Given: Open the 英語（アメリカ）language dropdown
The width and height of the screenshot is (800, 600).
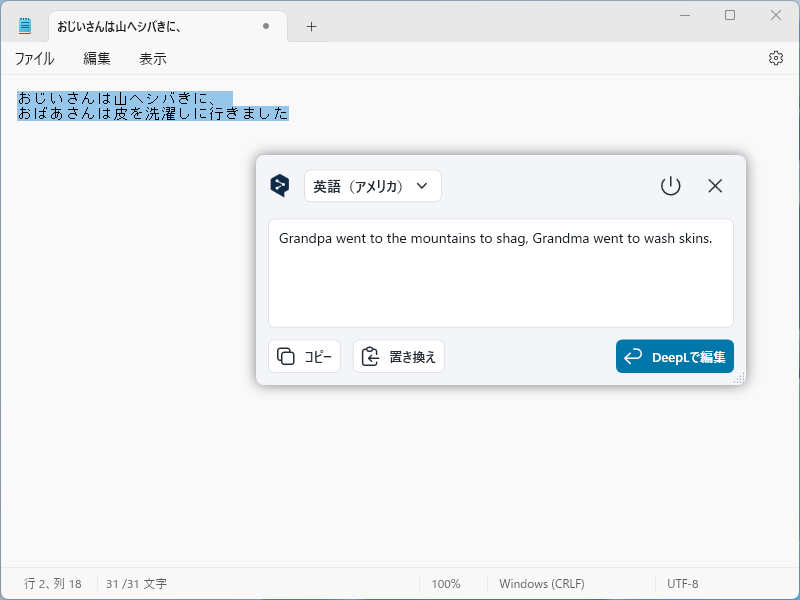Looking at the screenshot, I should coord(372,186).
